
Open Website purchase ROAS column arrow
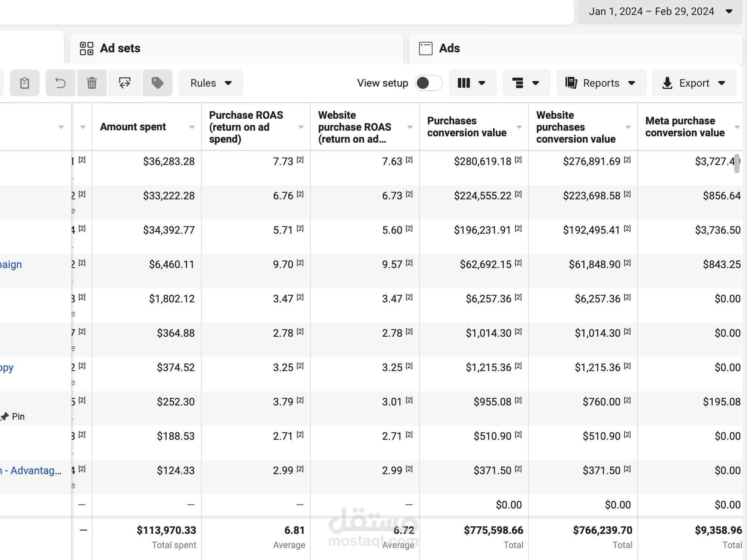tap(410, 127)
